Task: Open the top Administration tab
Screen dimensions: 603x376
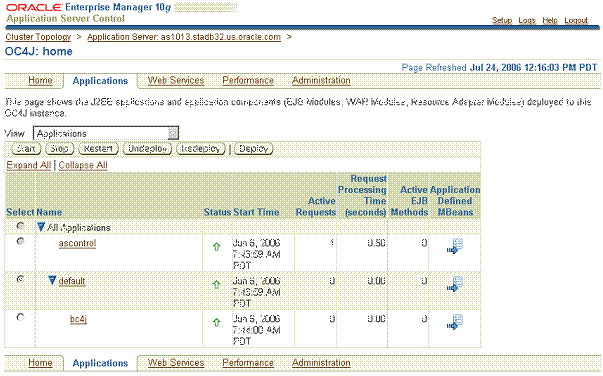Action: pos(321,80)
